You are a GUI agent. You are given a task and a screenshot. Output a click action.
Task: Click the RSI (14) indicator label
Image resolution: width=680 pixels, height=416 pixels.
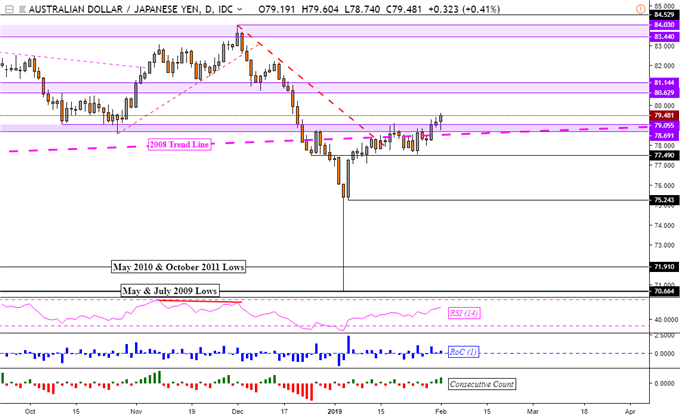click(x=464, y=313)
